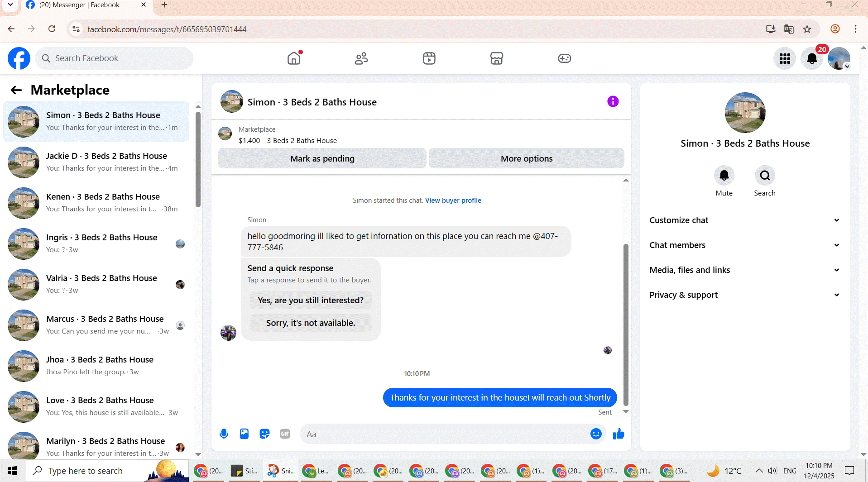Expand Privacy & support section
Viewport: 868px width, 482px height.
click(x=745, y=295)
